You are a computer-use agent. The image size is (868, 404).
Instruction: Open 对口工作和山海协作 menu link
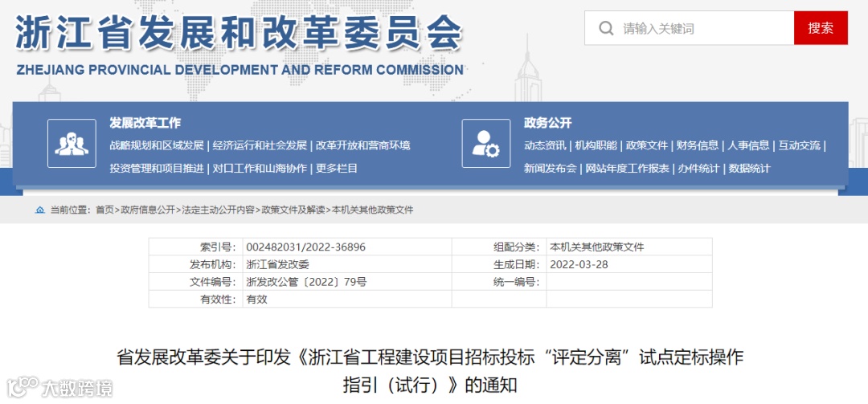260,168
